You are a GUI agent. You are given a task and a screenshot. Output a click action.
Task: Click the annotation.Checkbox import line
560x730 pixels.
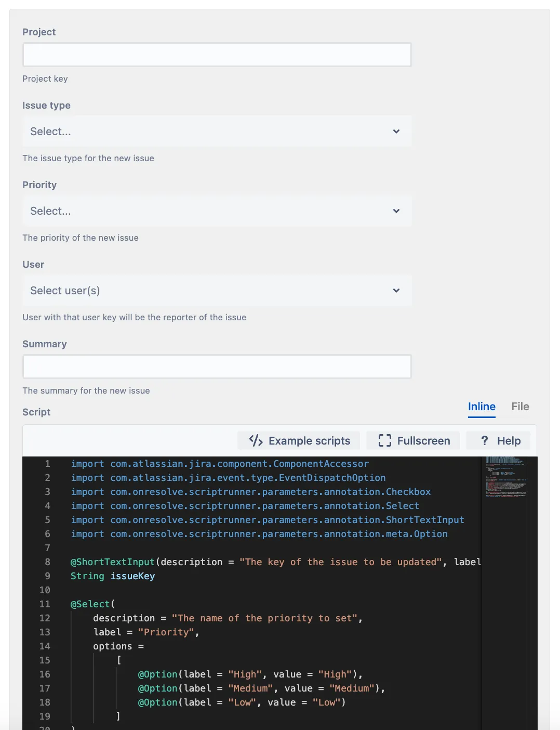pyautogui.click(x=251, y=492)
